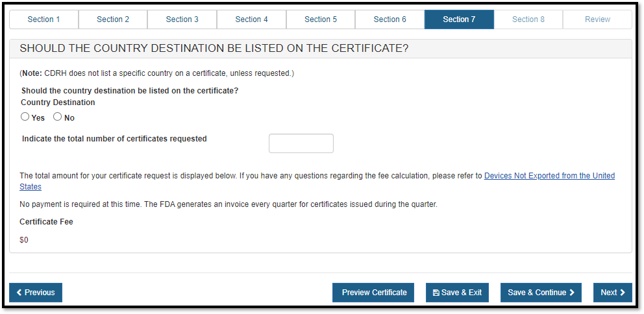
Task: Click the active Section 7 tab
Action: (x=459, y=19)
